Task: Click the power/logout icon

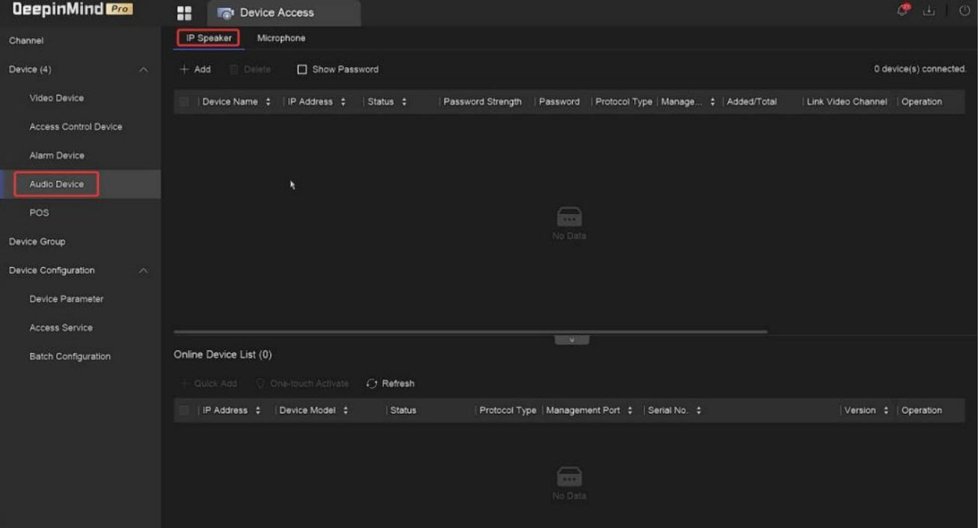Action: tap(964, 11)
